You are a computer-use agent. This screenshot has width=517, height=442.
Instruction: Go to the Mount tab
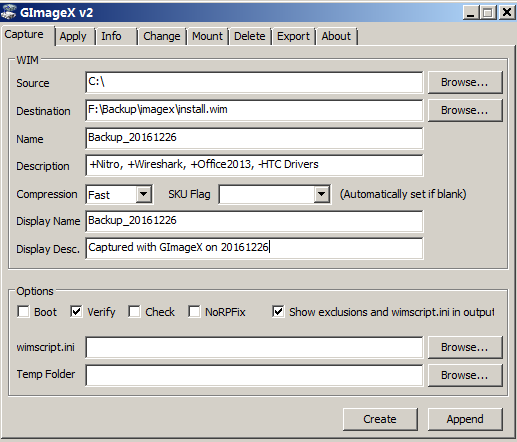207,36
